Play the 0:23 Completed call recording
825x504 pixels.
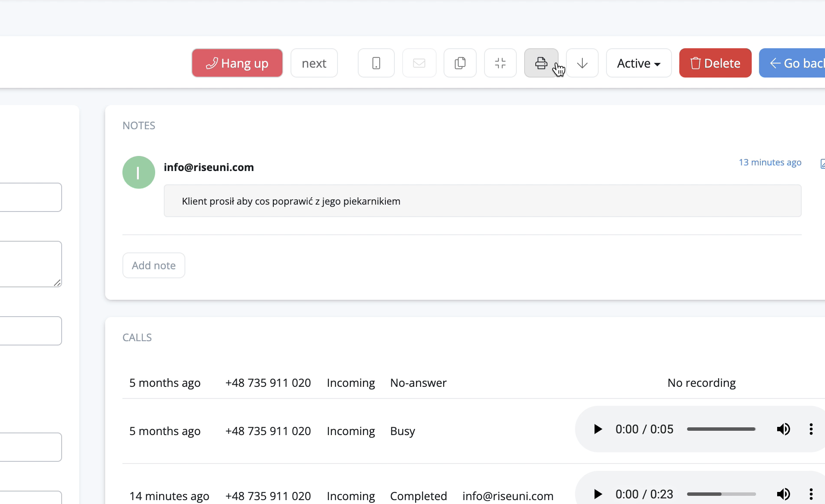tap(598, 494)
